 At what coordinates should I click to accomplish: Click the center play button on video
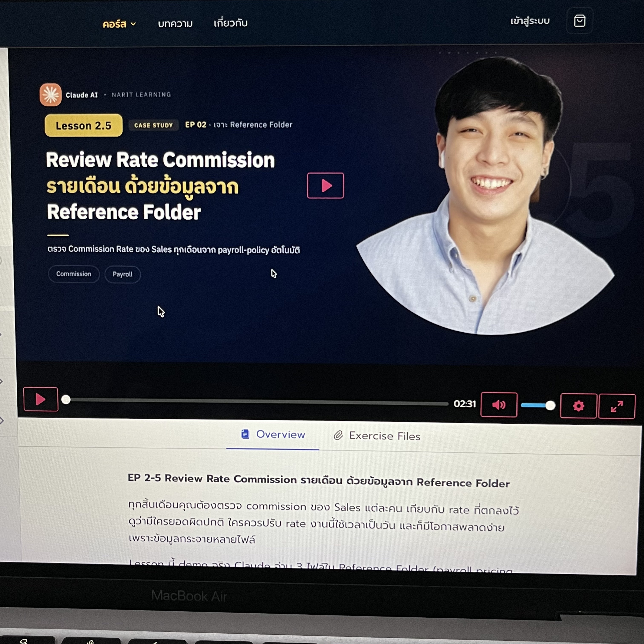pyautogui.click(x=325, y=185)
